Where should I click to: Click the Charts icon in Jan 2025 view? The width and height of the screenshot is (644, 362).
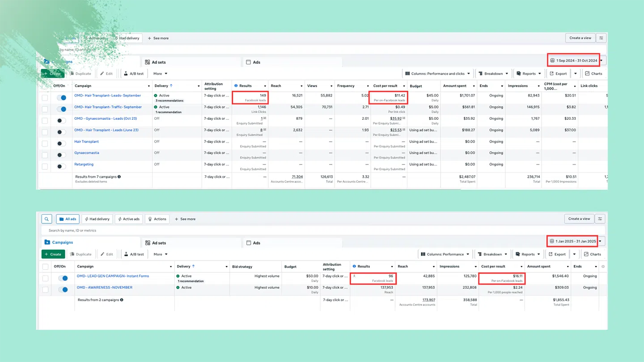586,254
